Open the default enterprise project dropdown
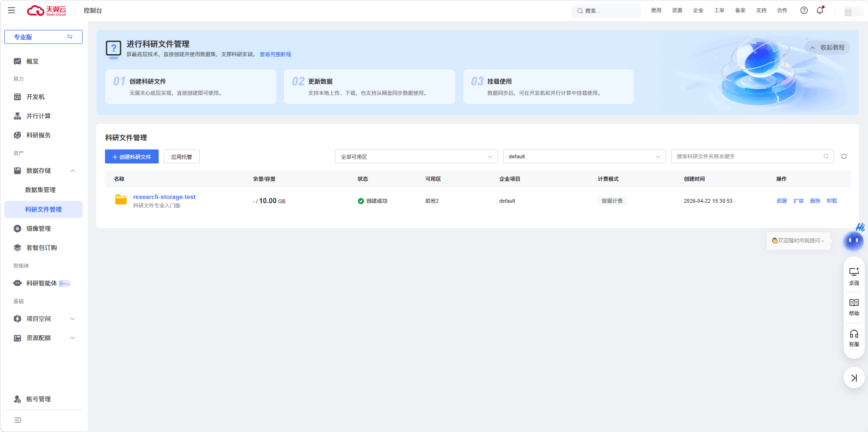868x432 pixels. coord(584,156)
